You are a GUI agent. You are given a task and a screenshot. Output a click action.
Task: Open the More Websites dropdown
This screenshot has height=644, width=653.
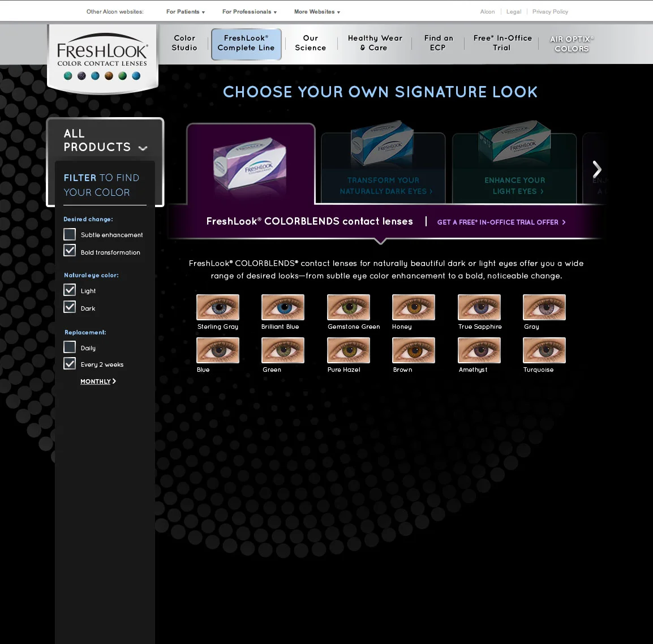317,12
